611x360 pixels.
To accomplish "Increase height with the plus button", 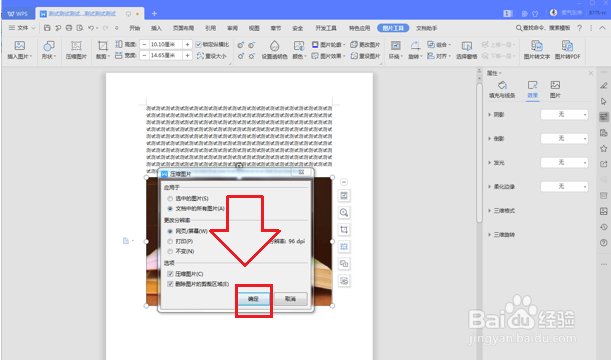I will pyautogui.click(x=187, y=44).
